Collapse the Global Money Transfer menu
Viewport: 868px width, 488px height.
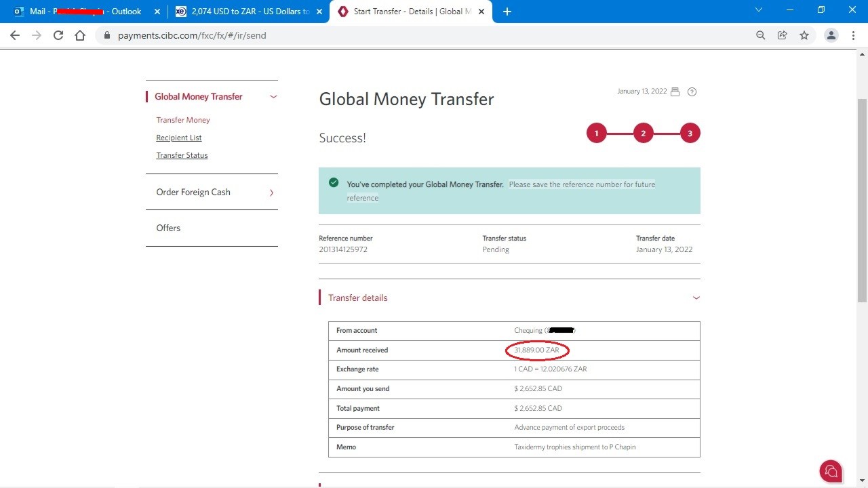coord(273,97)
